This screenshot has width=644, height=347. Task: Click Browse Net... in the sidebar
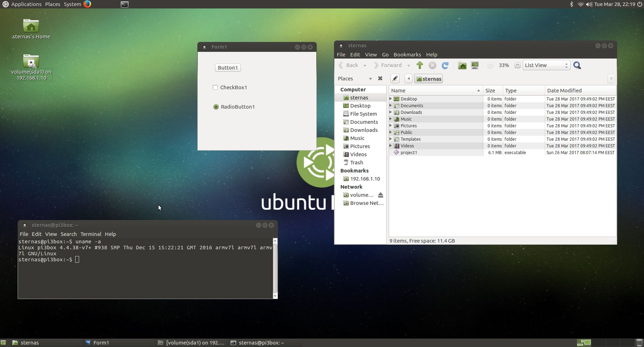point(363,203)
